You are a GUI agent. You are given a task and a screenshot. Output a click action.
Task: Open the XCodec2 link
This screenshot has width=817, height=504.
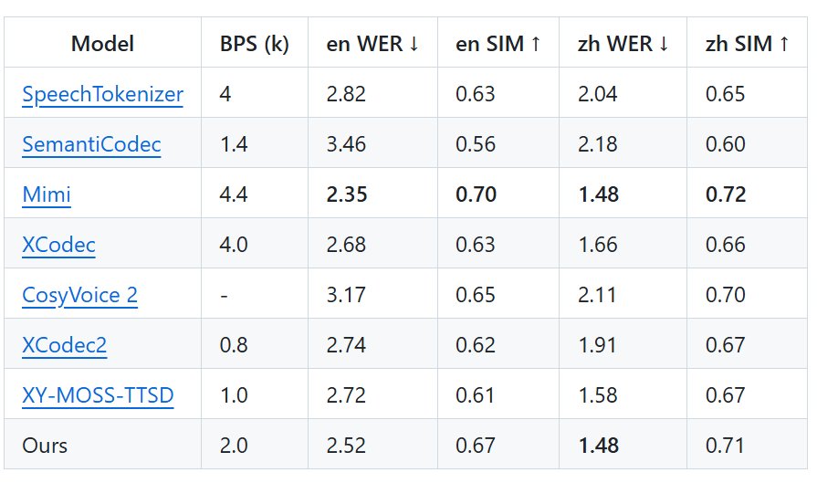65,345
